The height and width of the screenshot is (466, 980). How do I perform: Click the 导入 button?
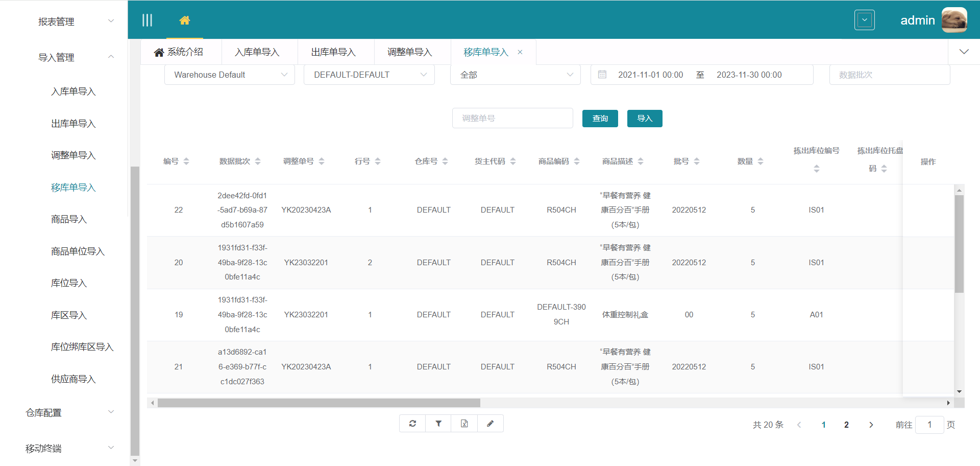pyautogui.click(x=645, y=119)
